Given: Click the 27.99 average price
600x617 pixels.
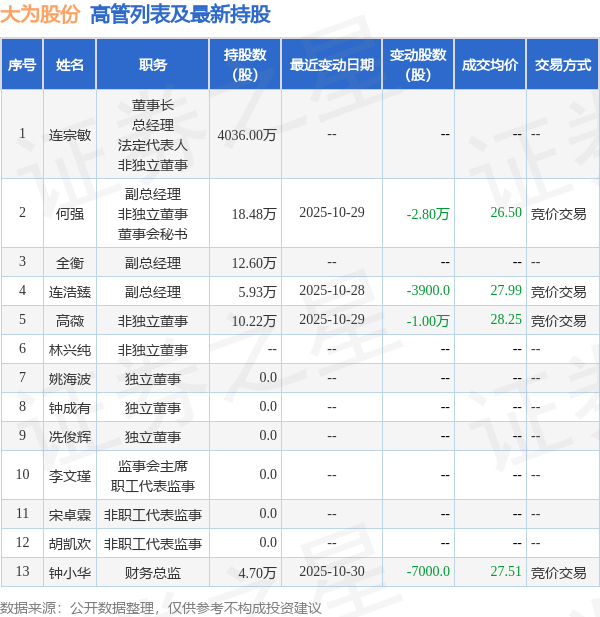Looking at the screenshot, I should point(506,290).
